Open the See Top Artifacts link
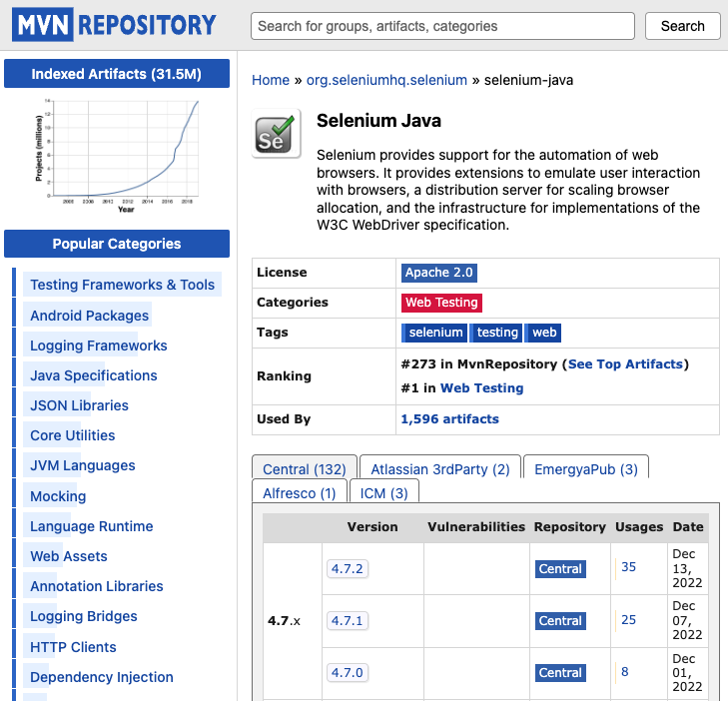This screenshot has height=701, width=728. [625, 363]
